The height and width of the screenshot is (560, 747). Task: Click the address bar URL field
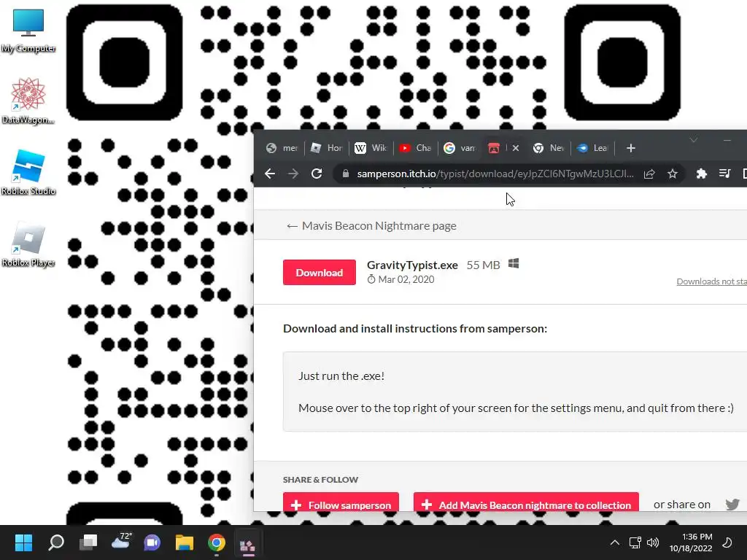click(x=495, y=174)
